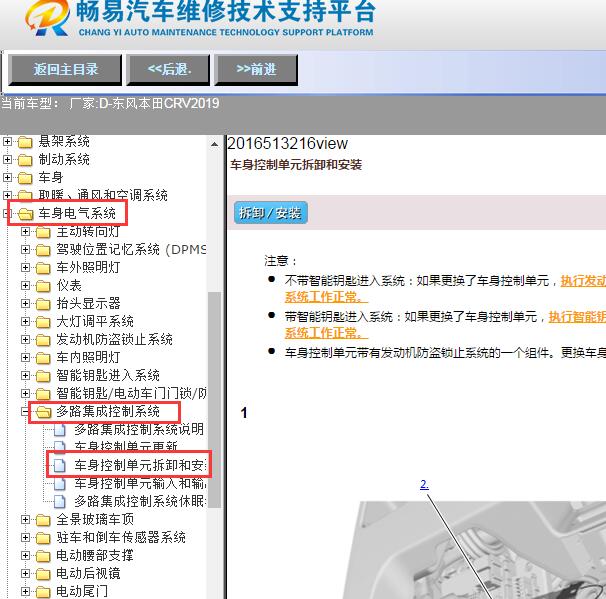Expand the 车外照明灯 node
The image size is (606, 599).
(x=25, y=267)
